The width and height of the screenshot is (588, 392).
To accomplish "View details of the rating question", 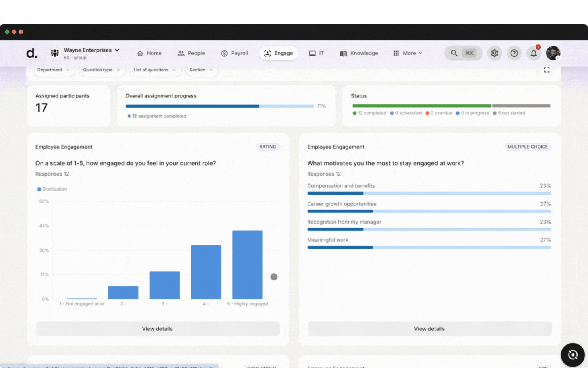I will click(x=158, y=329).
